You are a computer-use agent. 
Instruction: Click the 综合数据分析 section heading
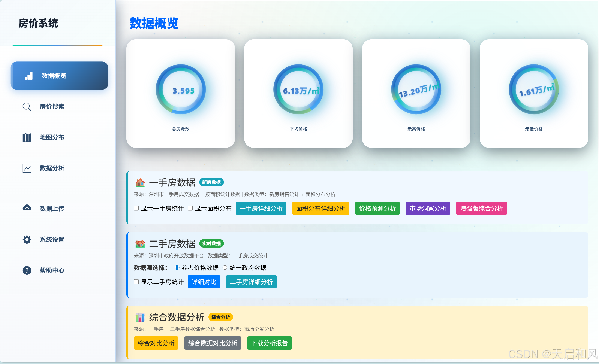pyautogui.click(x=177, y=317)
